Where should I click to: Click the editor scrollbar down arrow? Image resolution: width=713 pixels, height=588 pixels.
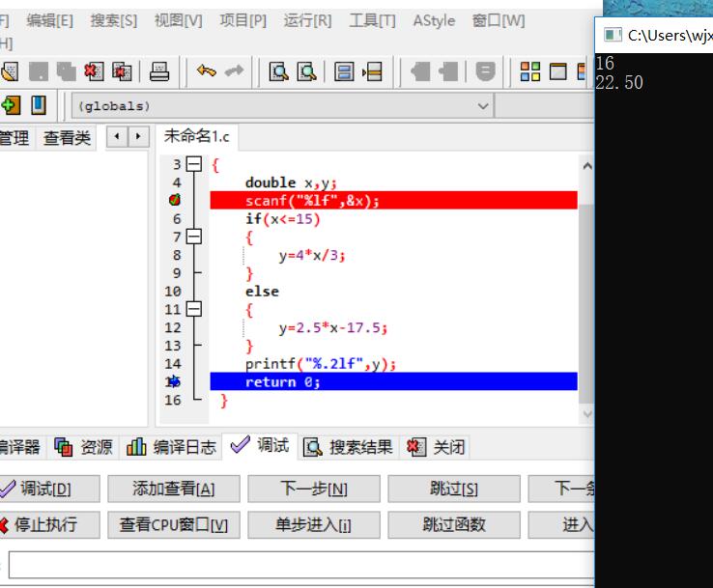click(x=587, y=414)
